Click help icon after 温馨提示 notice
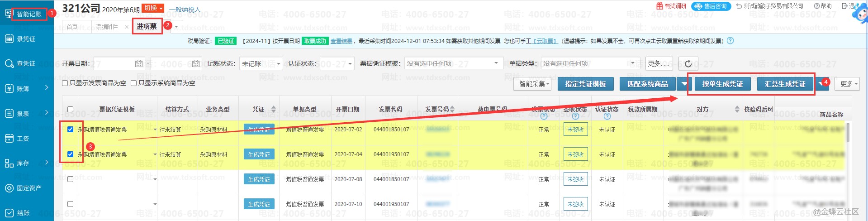This screenshot has width=868, height=221. pyautogui.click(x=730, y=41)
